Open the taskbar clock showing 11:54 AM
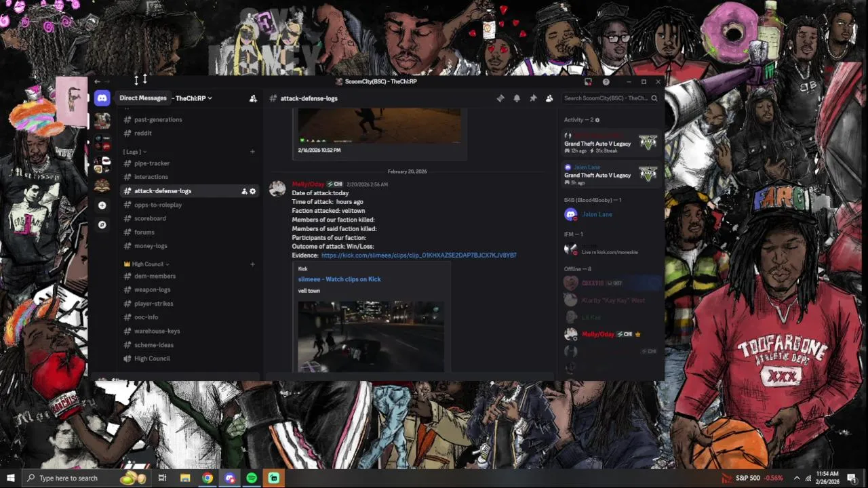The width and height of the screenshot is (868, 488). (827, 478)
